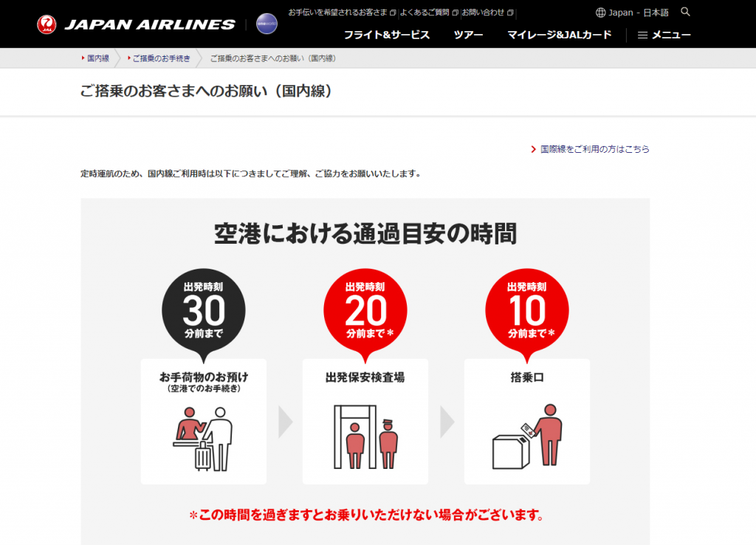This screenshot has height=545, width=756.
Task: Click the oneworld alliance globe icon
Action: 267,24
